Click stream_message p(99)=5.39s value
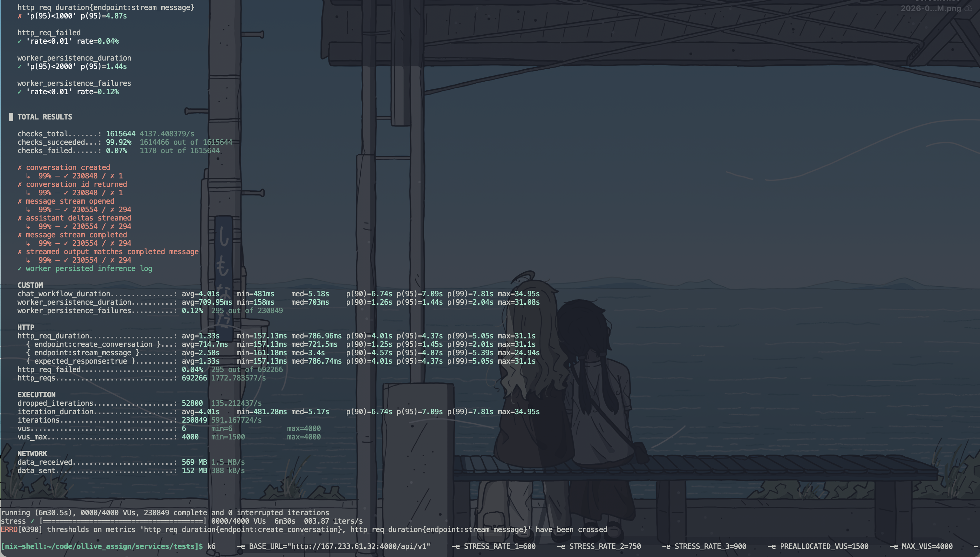The height and width of the screenshot is (557, 980). [x=470, y=353]
